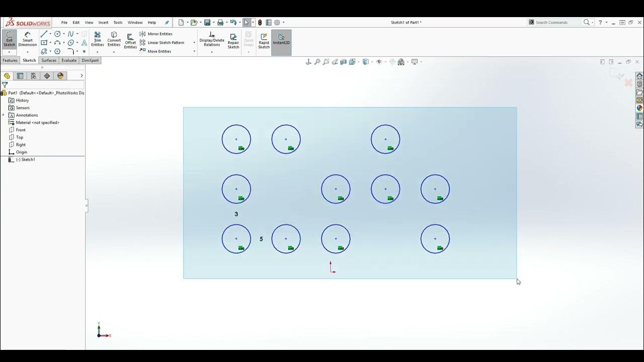
Task: Expand Display/Delete Relations dropdown arrow
Action: click(x=212, y=52)
